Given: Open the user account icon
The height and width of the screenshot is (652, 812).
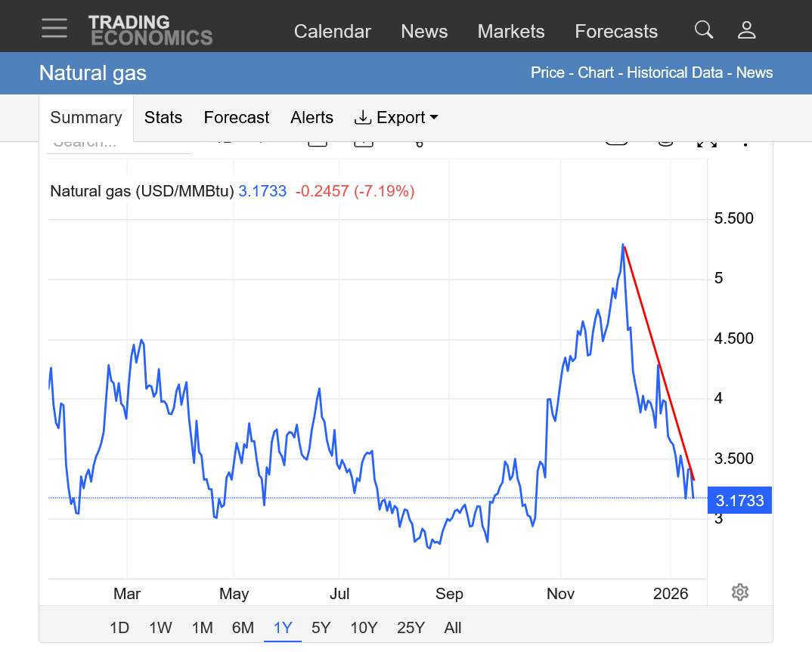Looking at the screenshot, I should tap(746, 30).
